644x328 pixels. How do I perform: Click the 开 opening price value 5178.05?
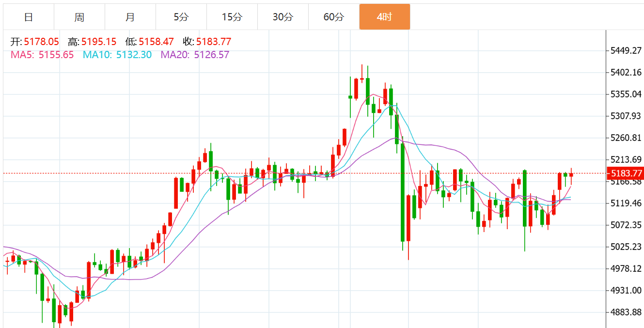coord(41,42)
